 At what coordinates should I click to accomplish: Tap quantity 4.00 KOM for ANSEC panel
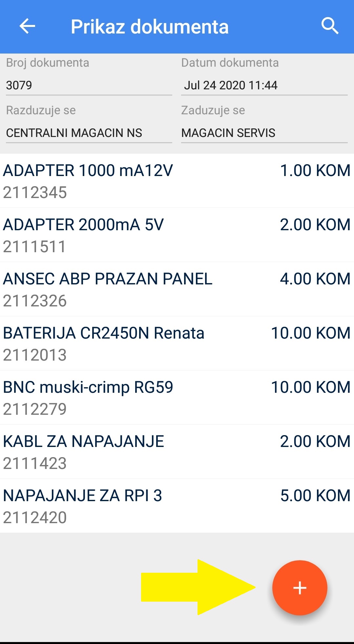coord(315,279)
